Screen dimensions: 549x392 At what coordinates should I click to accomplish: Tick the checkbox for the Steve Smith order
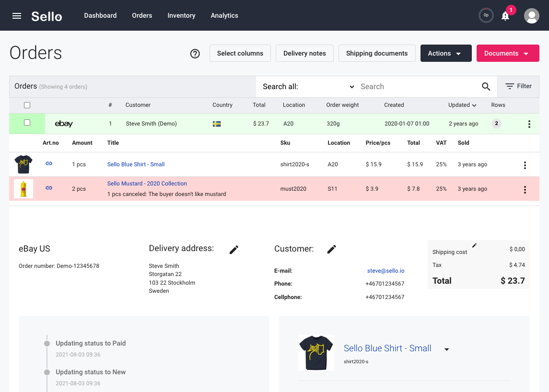pyautogui.click(x=27, y=123)
